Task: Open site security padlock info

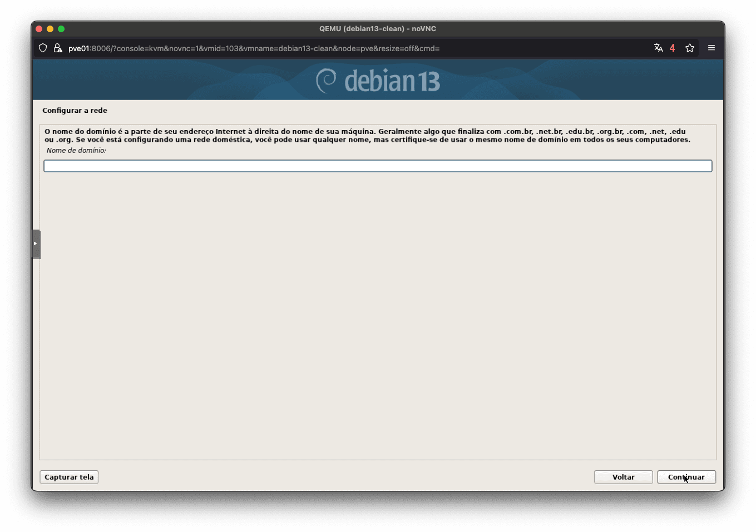Action: [57, 48]
